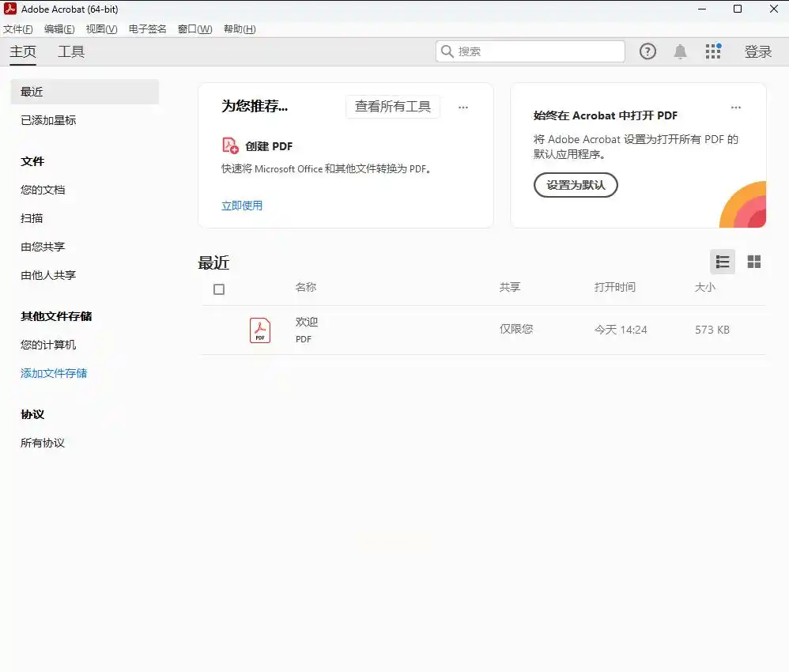Open the 文件(F) menu

(18, 29)
